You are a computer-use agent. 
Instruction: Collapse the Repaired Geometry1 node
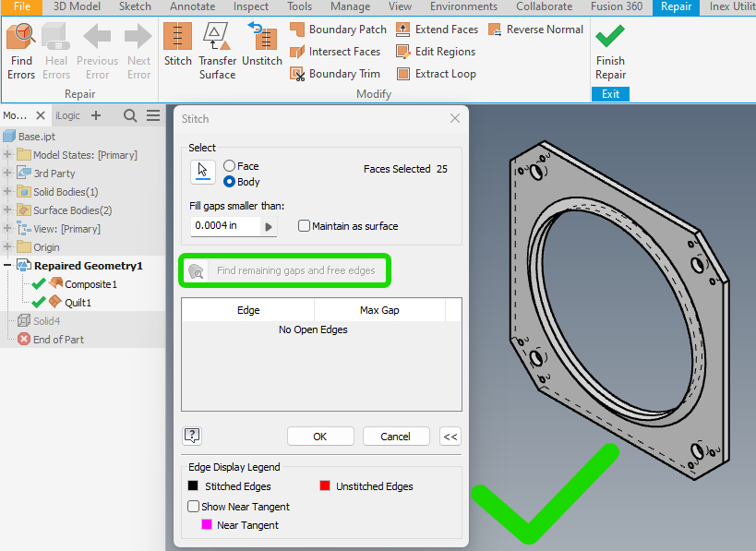(x=6, y=265)
